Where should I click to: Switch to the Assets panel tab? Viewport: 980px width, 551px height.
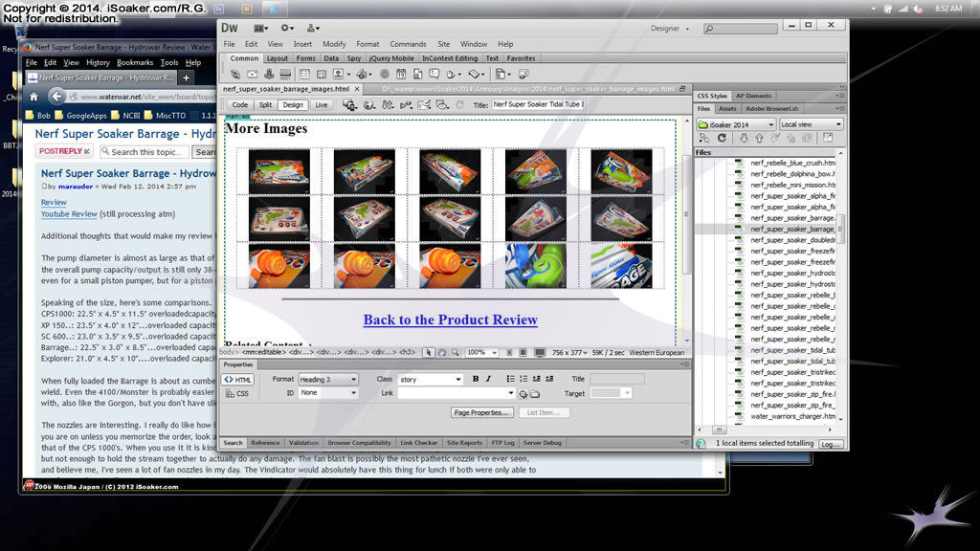pyautogui.click(x=727, y=109)
